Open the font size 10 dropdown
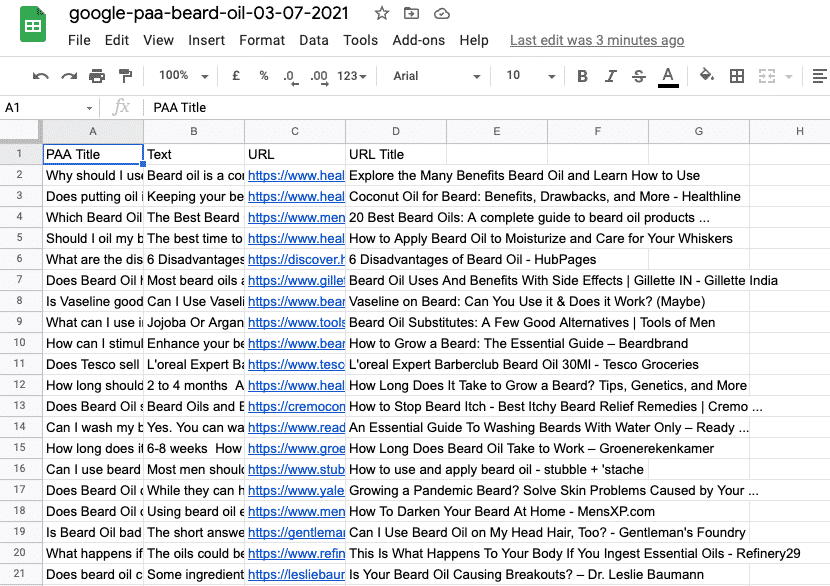830x586 pixels. click(524, 76)
